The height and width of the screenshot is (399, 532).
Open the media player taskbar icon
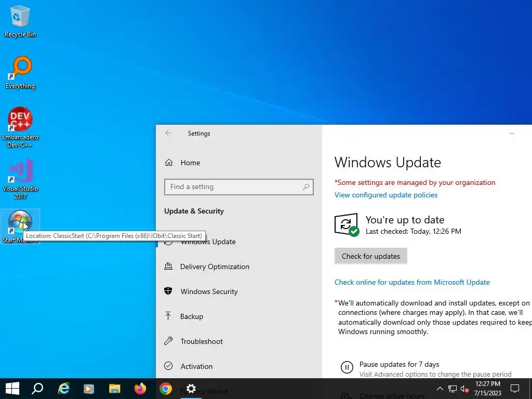[89, 389]
